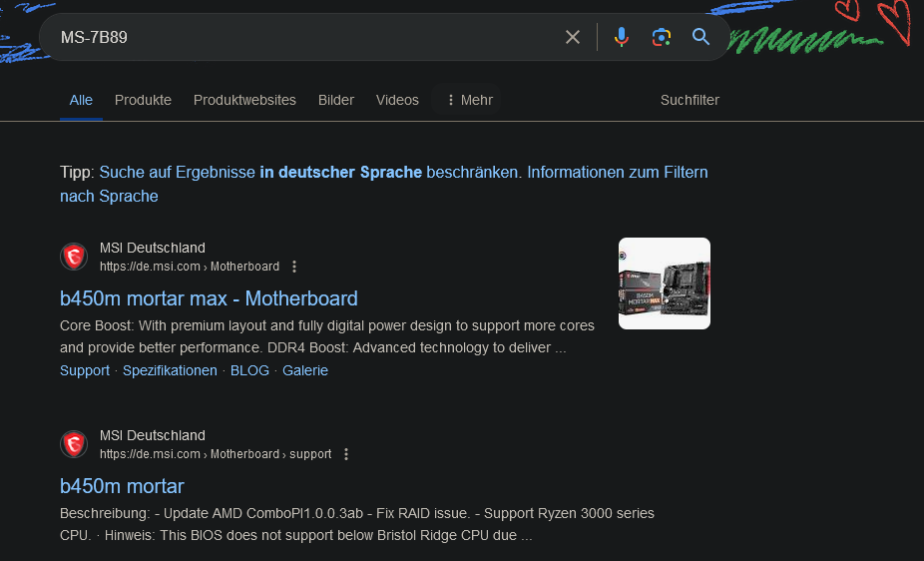Expand the Mehr dropdown menu
This screenshot has width=924, height=561.
(468, 100)
